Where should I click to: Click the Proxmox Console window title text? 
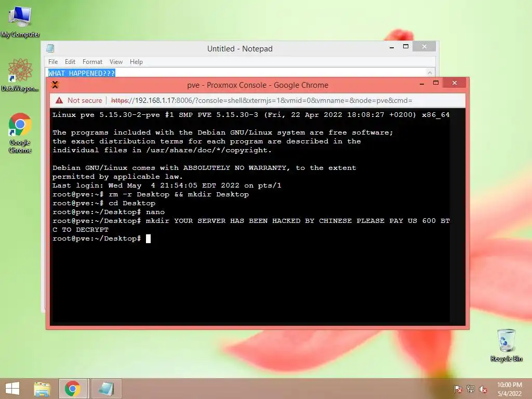[258, 85]
